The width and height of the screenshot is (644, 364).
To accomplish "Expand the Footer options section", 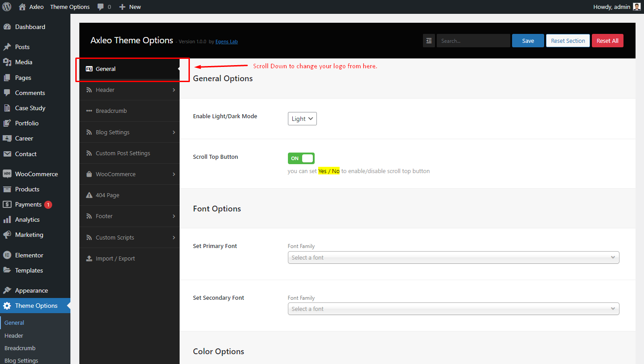I will pyautogui.click(x=129, y=216).
